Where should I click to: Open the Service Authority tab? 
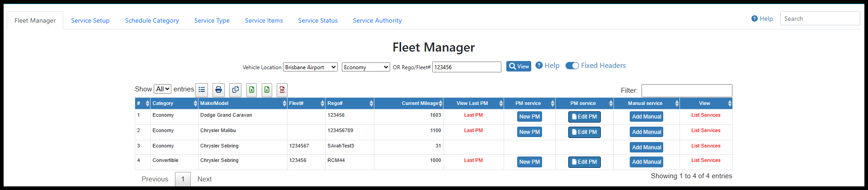[377, 20]
